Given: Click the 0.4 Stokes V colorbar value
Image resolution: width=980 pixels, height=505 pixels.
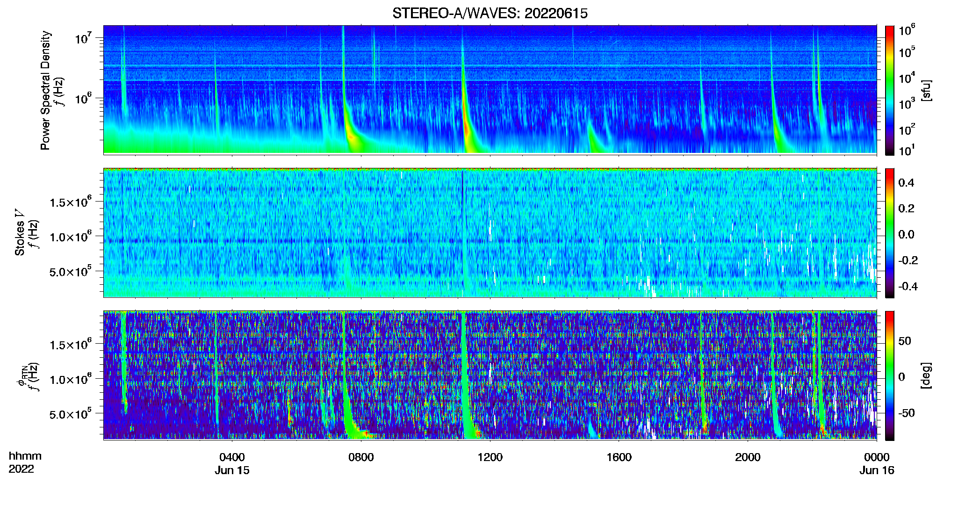Looking at the screenshot, I should pyautogui.click(x=906, y=183).
